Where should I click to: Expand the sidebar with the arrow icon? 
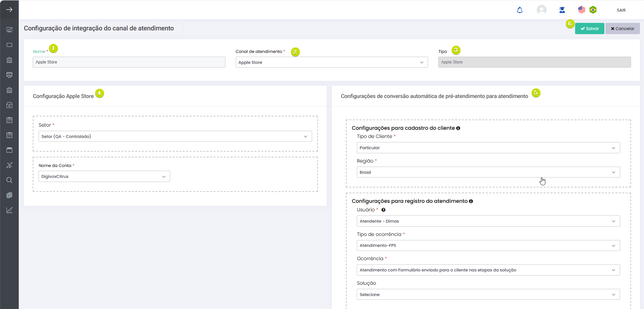tap(9, 10)
